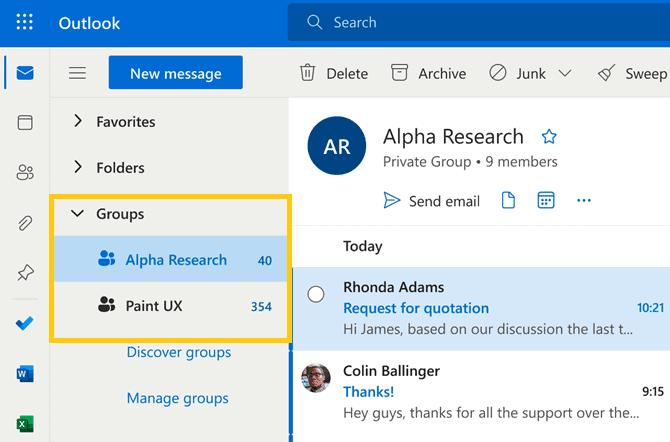670x442 pixels.
Task: Favorite Alpha Research with the star
Action: click(x=549, y=137)
